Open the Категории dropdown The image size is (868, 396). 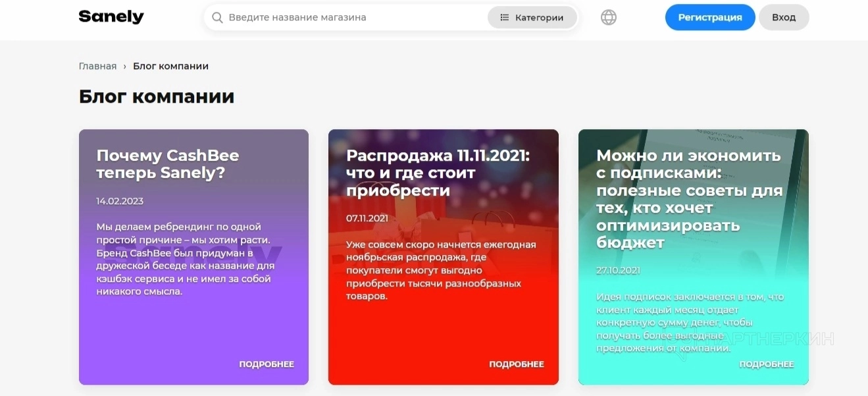coord(532,18)
